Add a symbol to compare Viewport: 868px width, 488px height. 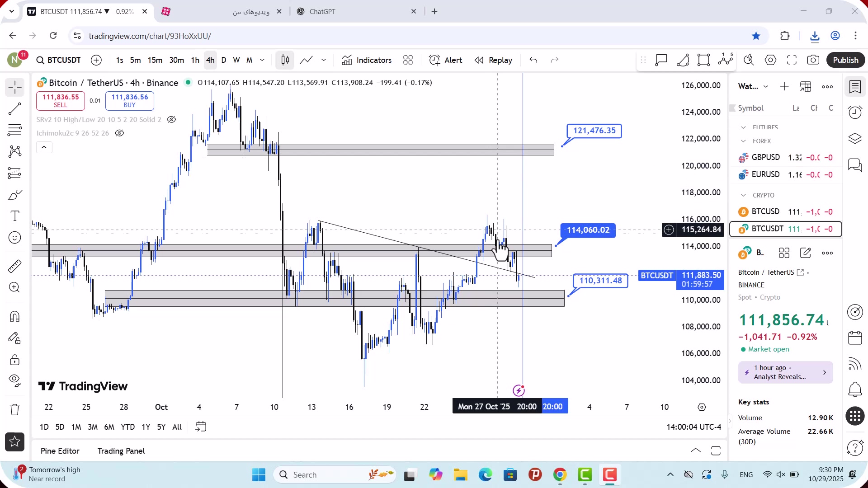click(x=96, y=60)
